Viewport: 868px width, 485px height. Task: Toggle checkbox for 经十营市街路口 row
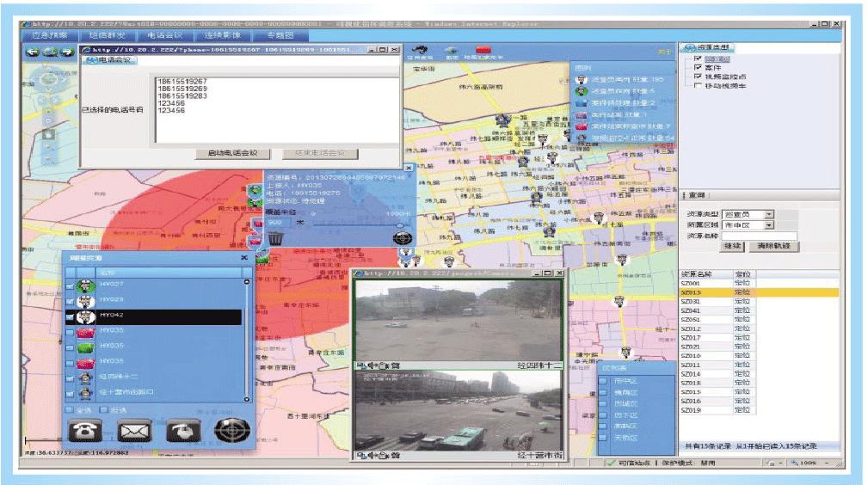click(70, 394)
